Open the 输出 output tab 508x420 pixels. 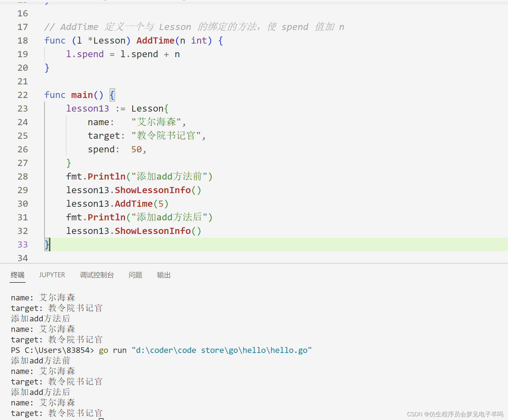[x=164, y=275]
